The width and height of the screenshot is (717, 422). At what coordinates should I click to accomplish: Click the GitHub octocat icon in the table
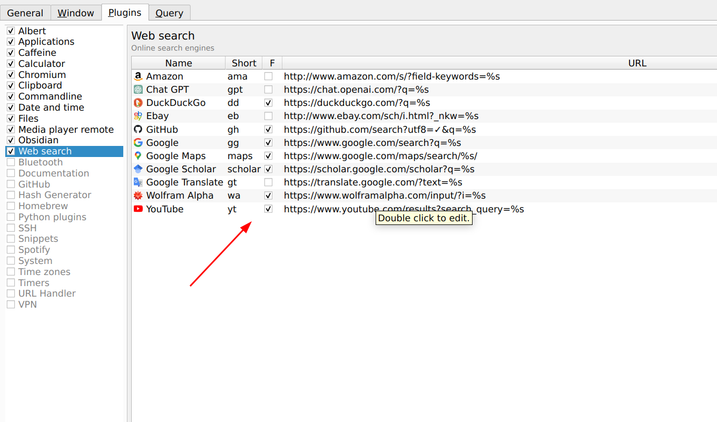[x=138, y=129]
